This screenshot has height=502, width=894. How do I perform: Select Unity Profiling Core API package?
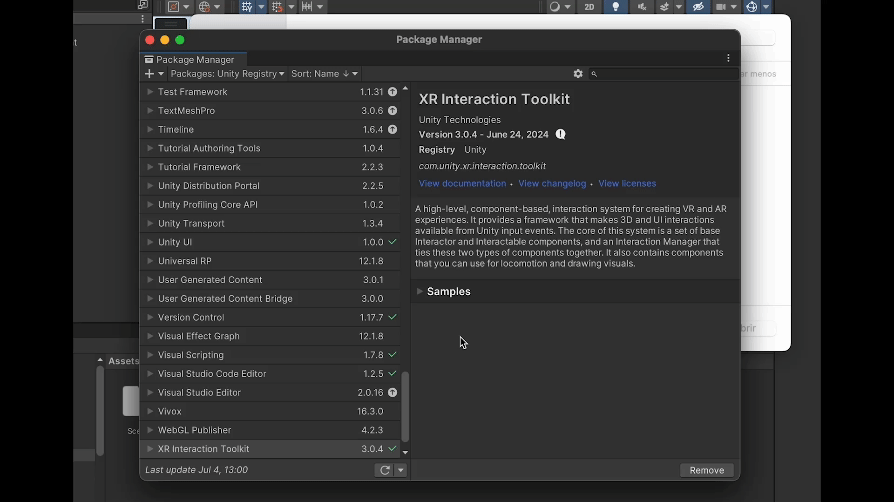pyautogui.click(x=270, y=205)
